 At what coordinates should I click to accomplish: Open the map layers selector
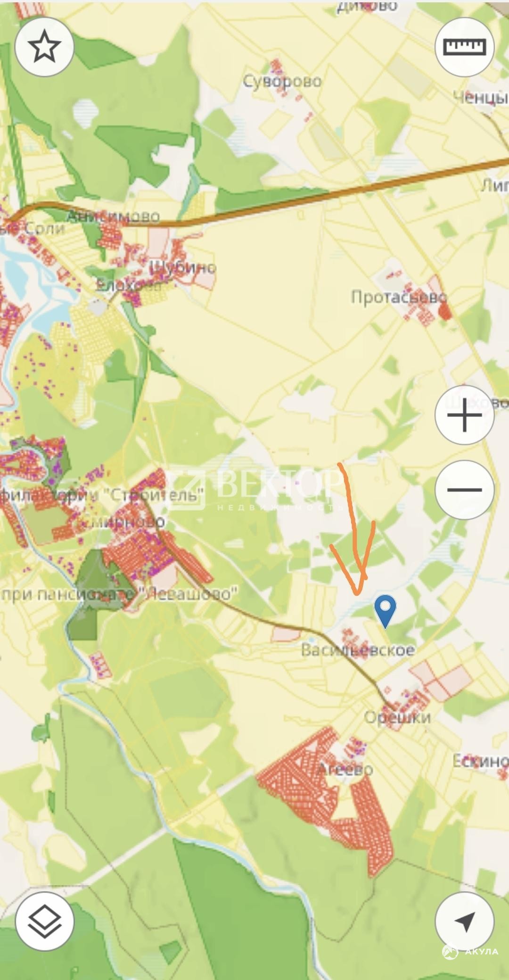[44, 921]
